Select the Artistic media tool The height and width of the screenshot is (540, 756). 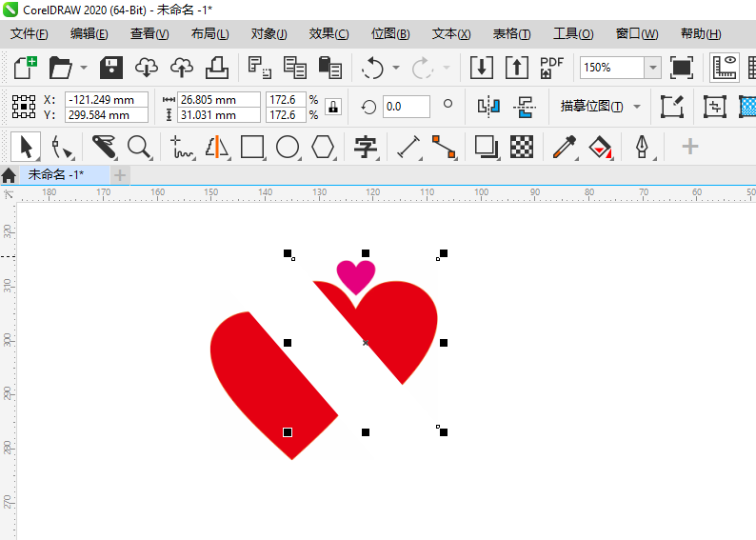tap(217, 147)
